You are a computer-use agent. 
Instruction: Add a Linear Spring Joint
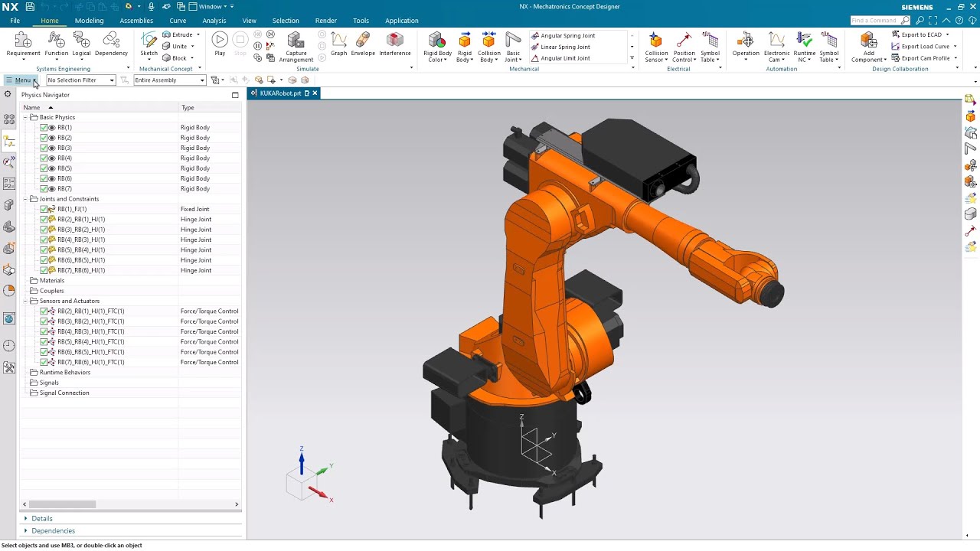tap(560, 47)
